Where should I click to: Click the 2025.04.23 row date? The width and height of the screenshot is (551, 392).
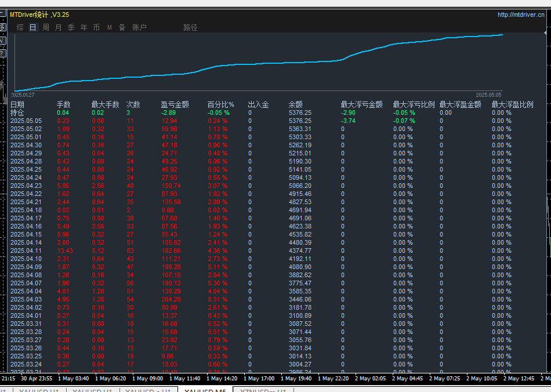click(26, 186)
